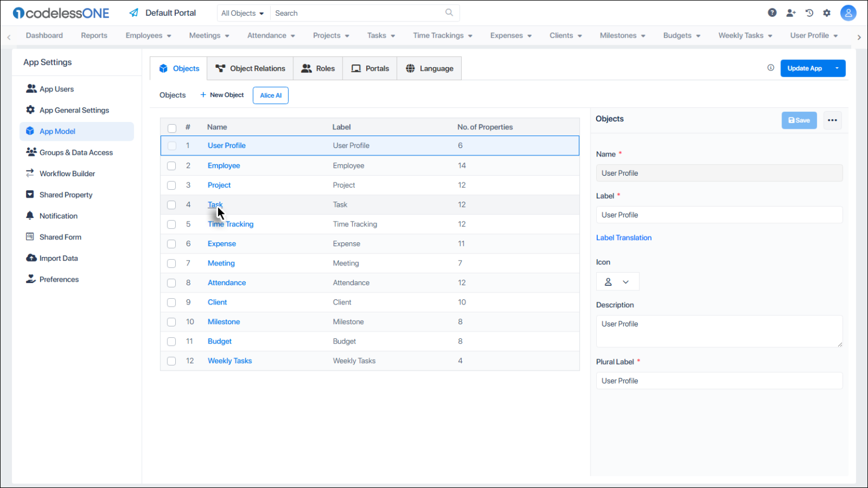Expand the Update App dropdown arrow

point(837,68)
